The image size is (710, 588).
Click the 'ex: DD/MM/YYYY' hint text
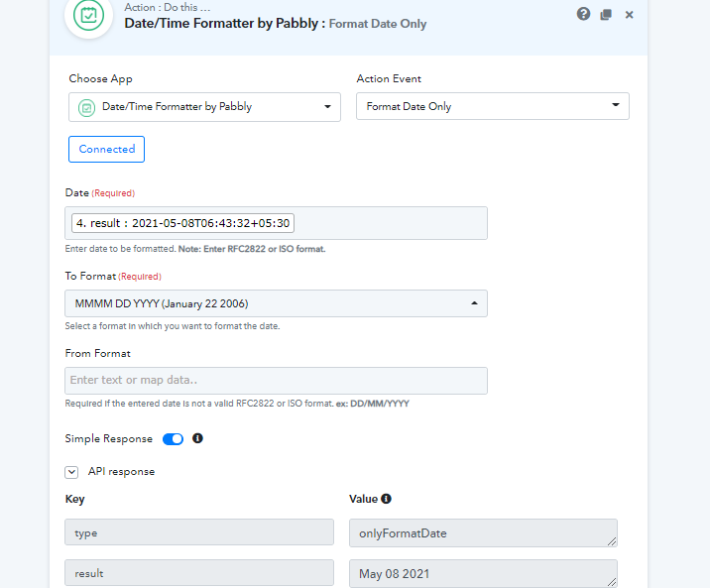(373, 404)
